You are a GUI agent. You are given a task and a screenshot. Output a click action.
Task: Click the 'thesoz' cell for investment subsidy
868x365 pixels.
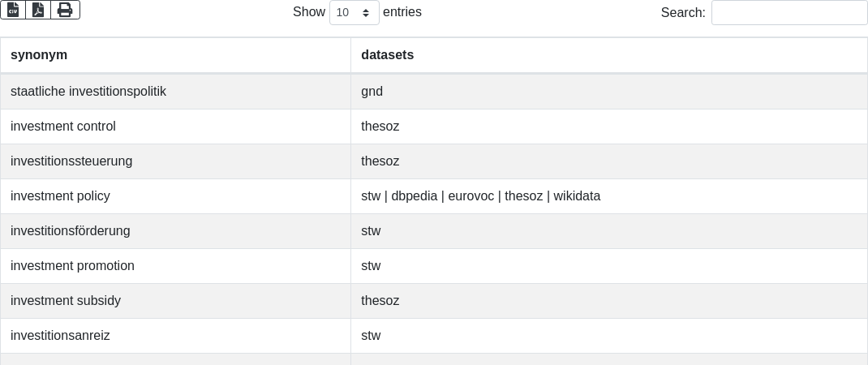click(x=380, y=301)
